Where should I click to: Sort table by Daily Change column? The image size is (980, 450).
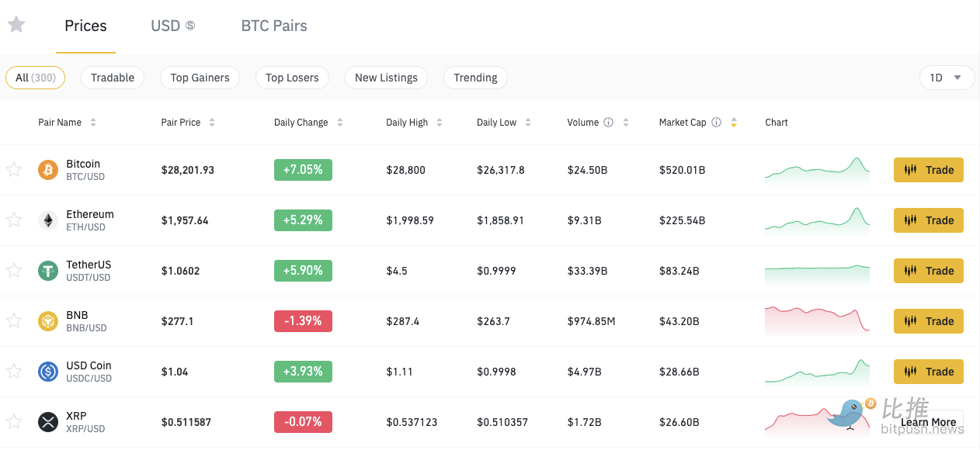[x=308, y=123]
